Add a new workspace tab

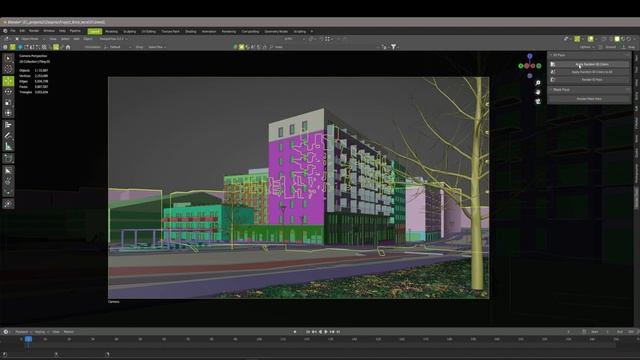(x=312, y=31)
